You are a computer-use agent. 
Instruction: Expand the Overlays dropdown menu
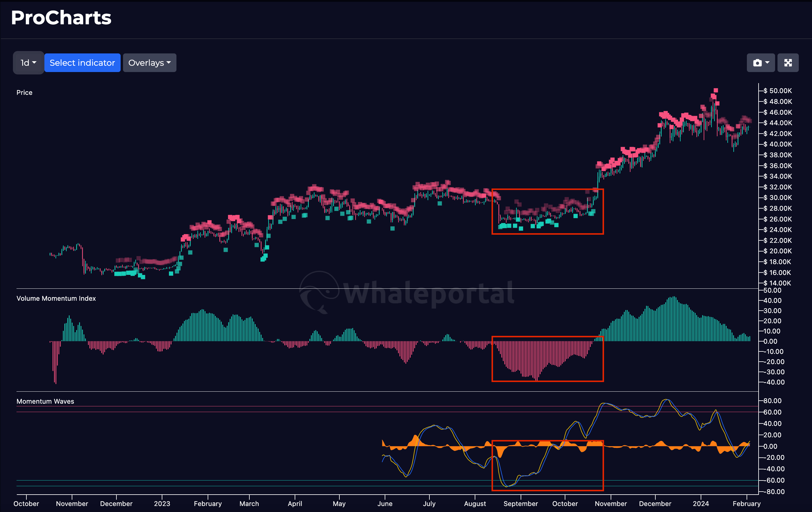click(149, 63)
